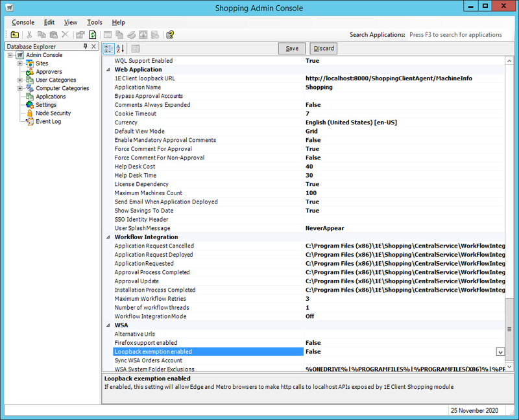
Task: Click the Copy toolbar icon
Action: point(42,35)
